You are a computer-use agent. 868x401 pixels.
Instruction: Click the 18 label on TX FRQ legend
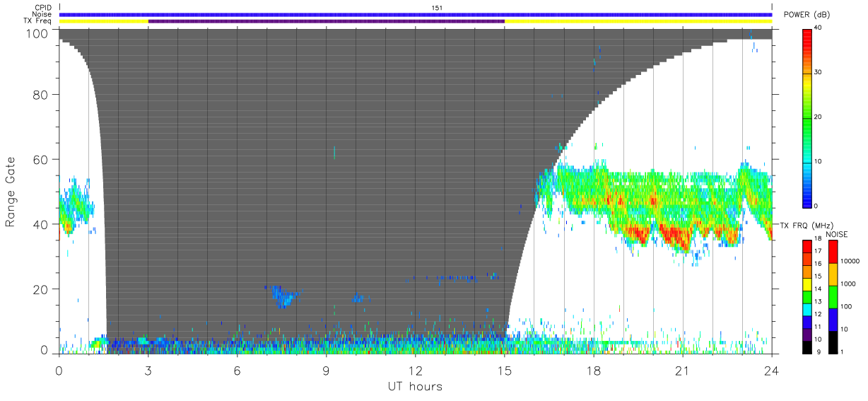[x=818, y=240]
